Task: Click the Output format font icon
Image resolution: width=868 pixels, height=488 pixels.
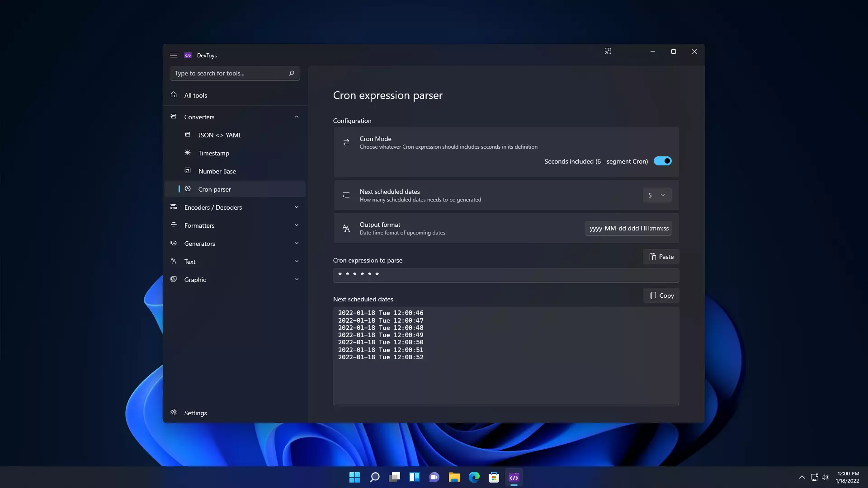Action: (346, 228)
